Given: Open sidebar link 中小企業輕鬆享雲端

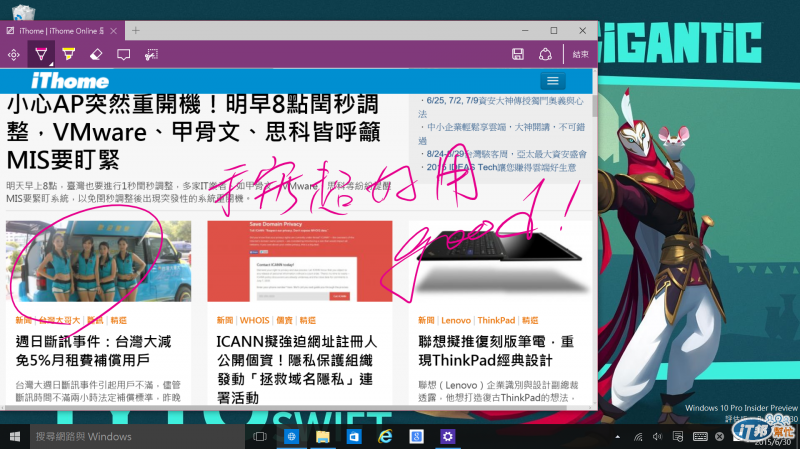Looking at the screenshot, I should click(501, 134).
